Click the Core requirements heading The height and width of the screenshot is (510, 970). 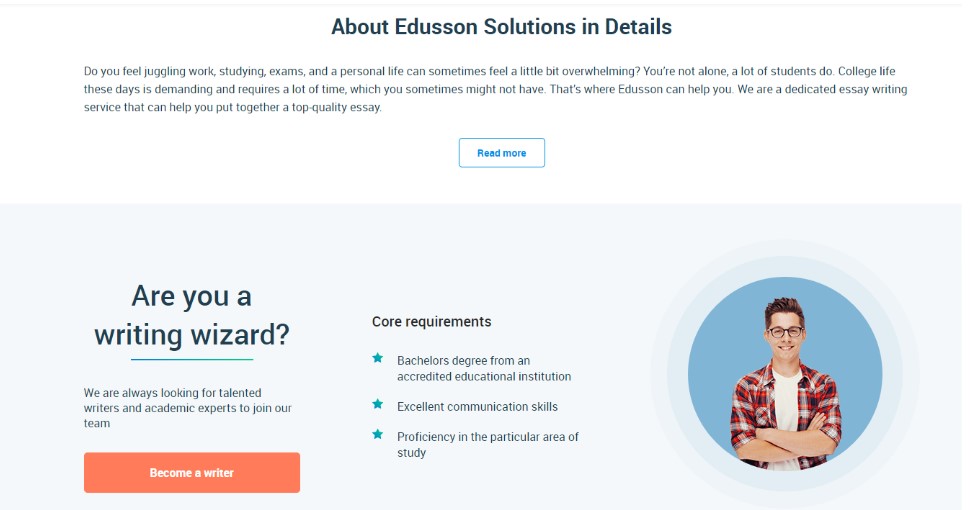coord(431,321)
